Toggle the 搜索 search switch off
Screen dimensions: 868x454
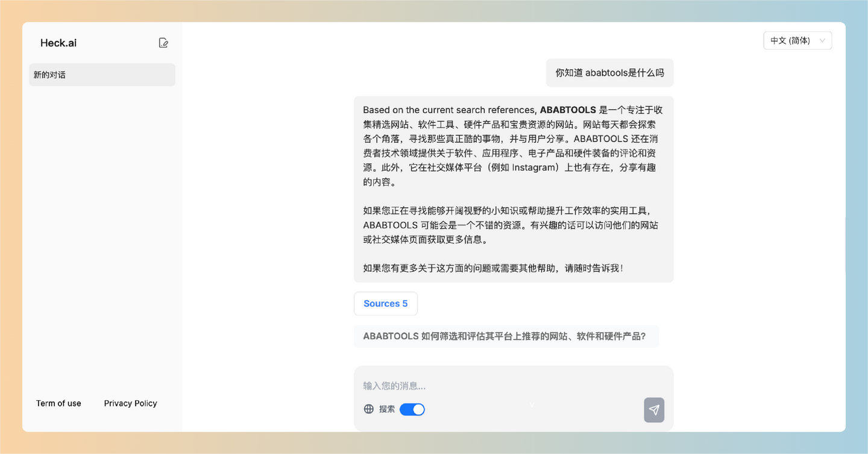click(412, 409)
